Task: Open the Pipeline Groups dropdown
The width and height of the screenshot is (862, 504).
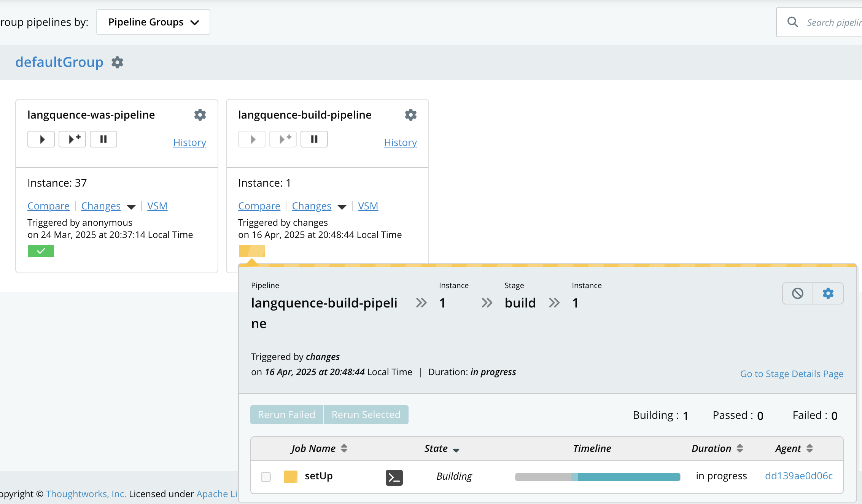Action: click(153, 22)
